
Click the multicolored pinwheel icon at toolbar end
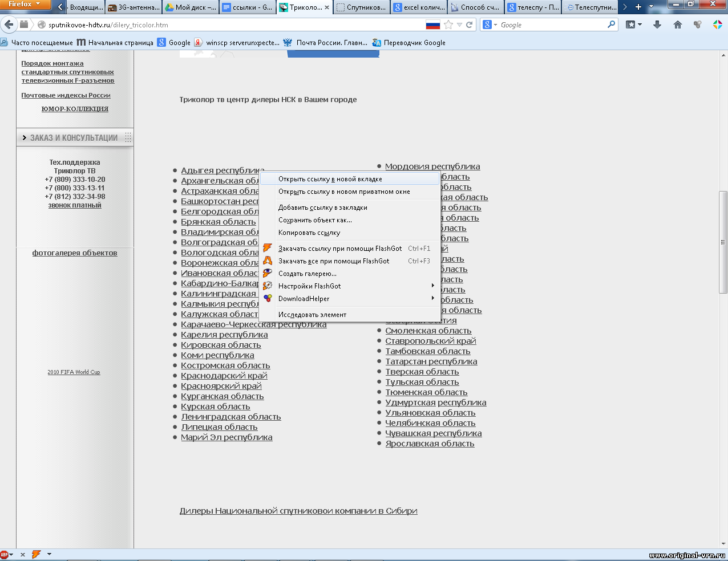coord(718,25)
